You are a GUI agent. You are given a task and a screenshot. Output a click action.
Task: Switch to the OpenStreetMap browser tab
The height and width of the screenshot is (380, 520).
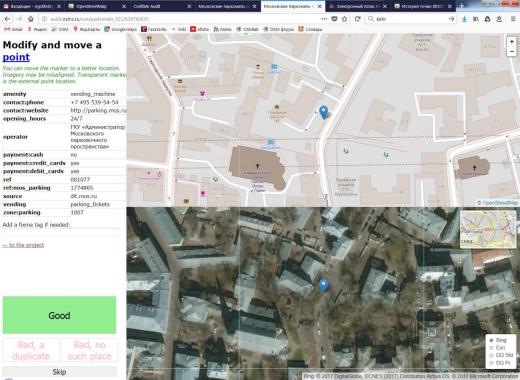(96, 6)
